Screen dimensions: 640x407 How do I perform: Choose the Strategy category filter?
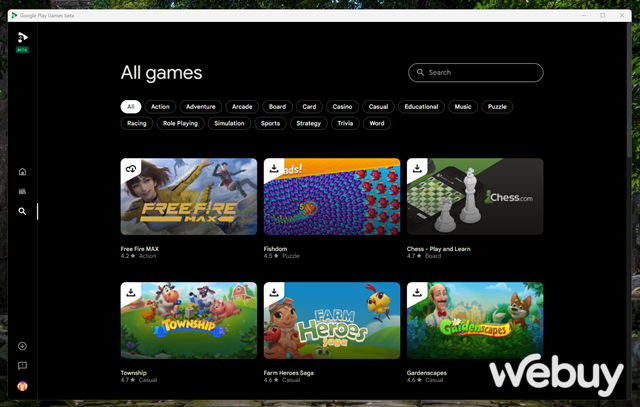[x=309, y=123]
